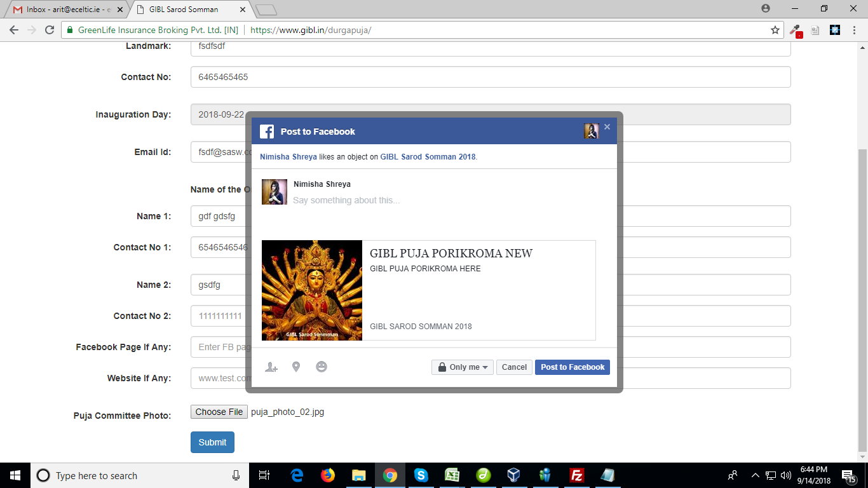Click the Post to Facebook button
This screenshot has height=488, width=868.
click(573, 367)
